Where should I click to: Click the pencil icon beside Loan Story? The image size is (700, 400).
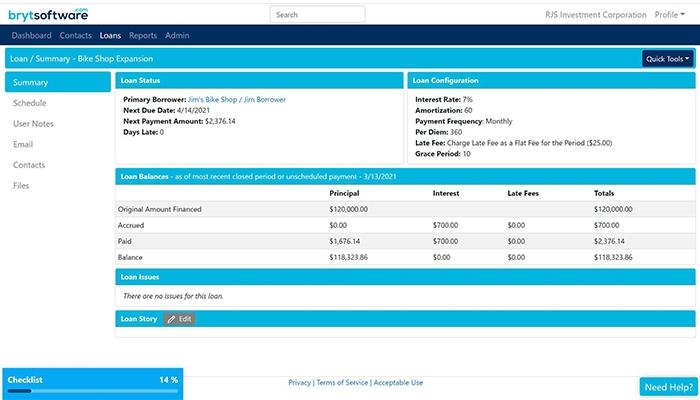(171, 319)
